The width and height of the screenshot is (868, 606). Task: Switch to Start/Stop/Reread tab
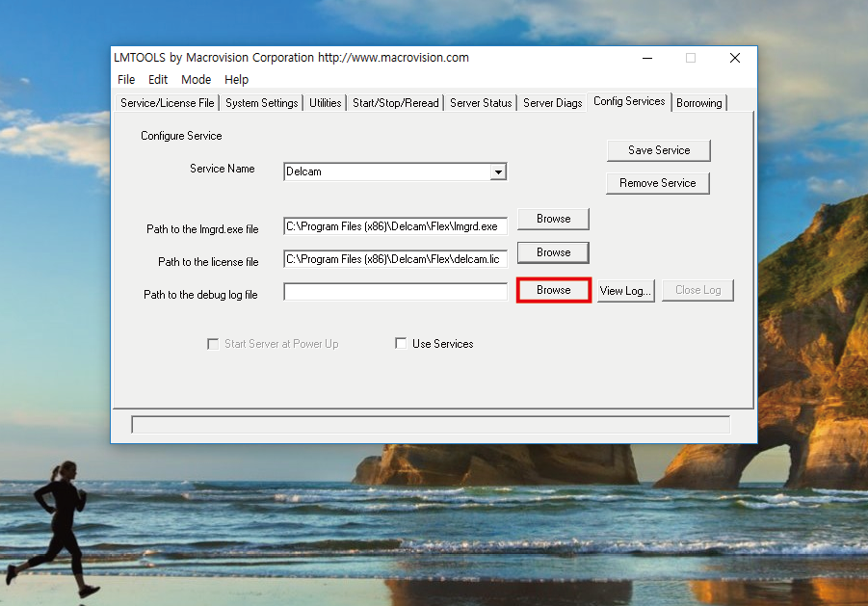(x=395, y=103)
